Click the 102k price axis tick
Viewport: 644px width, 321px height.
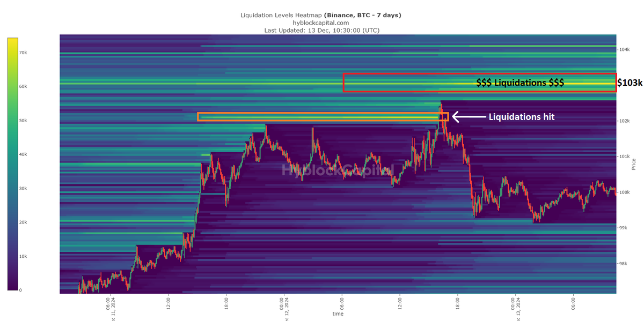624,121
